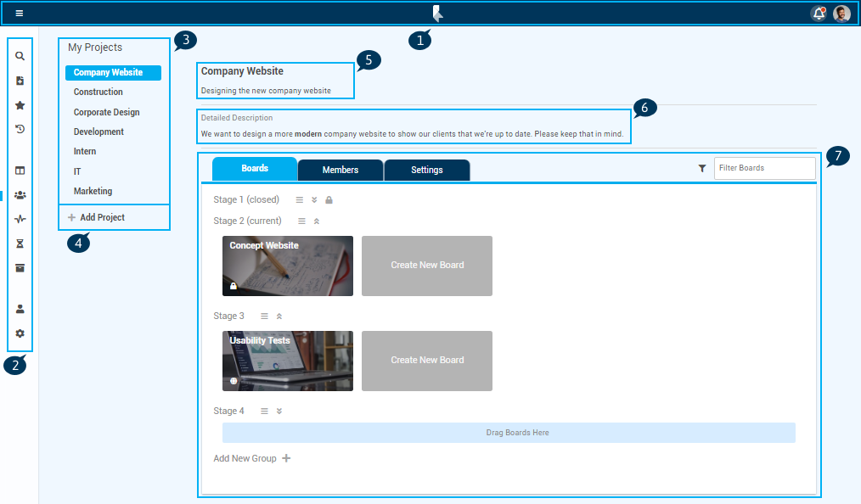
Task: Select the Corporate Design project
Action: (x=106, y=112)
